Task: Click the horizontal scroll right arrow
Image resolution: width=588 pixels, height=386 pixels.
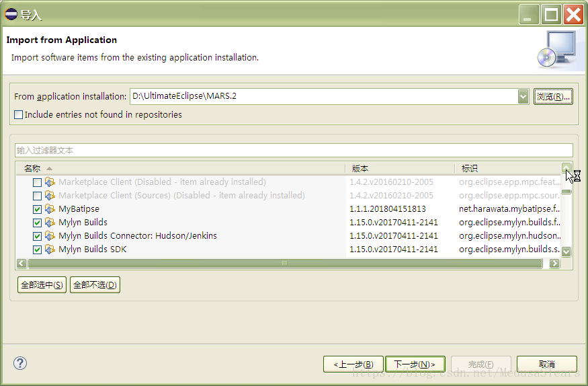Action: pos(554,264)
